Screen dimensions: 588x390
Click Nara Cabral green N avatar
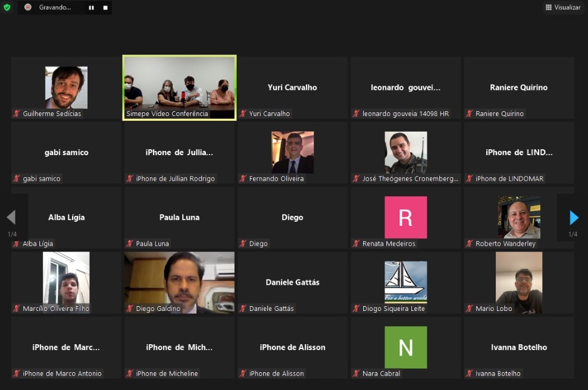pos(405,347)
